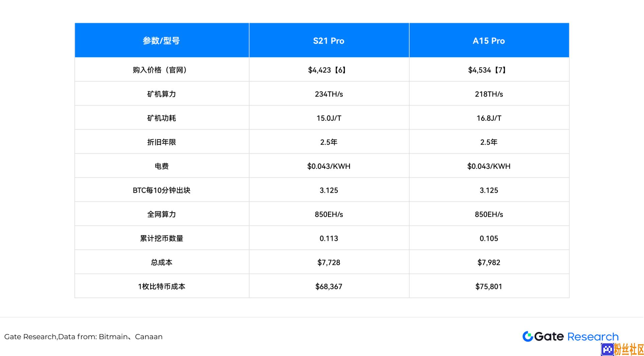Select the 218TH/s value

[489, 94]
